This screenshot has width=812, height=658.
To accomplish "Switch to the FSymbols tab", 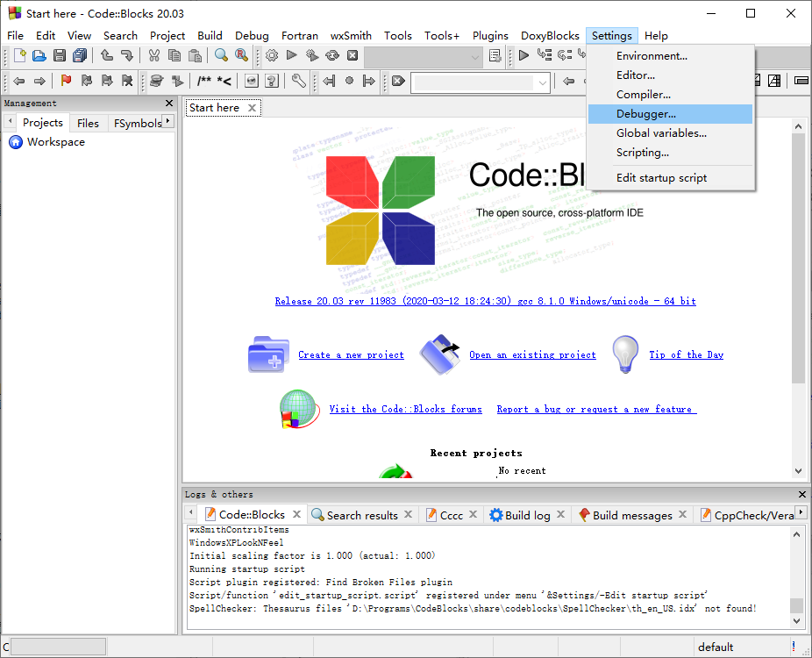I will [x=137, y=124].
